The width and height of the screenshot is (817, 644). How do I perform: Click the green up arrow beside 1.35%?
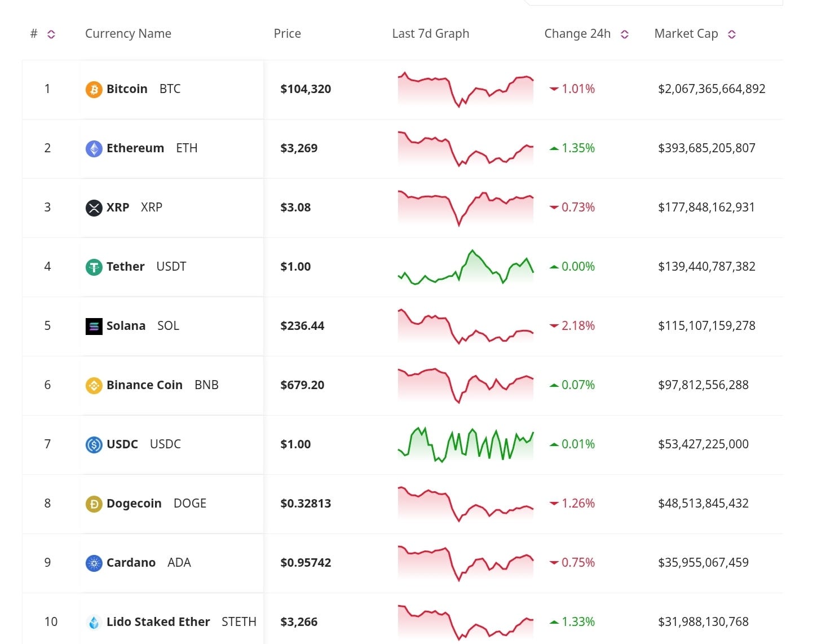point(554,148)
